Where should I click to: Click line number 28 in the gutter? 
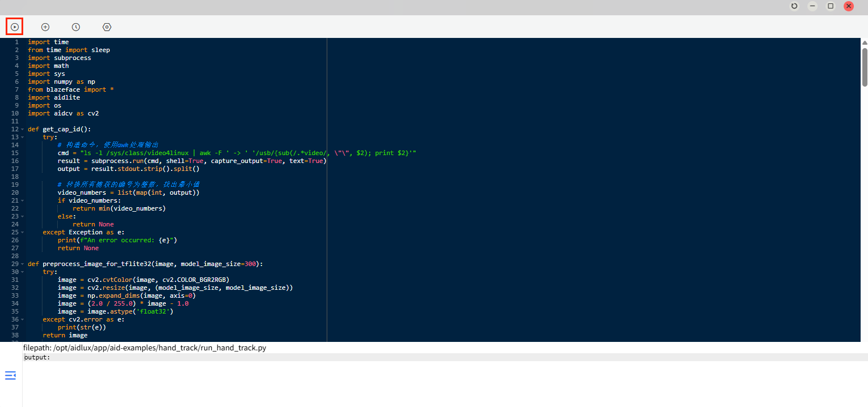coord(15,256)
